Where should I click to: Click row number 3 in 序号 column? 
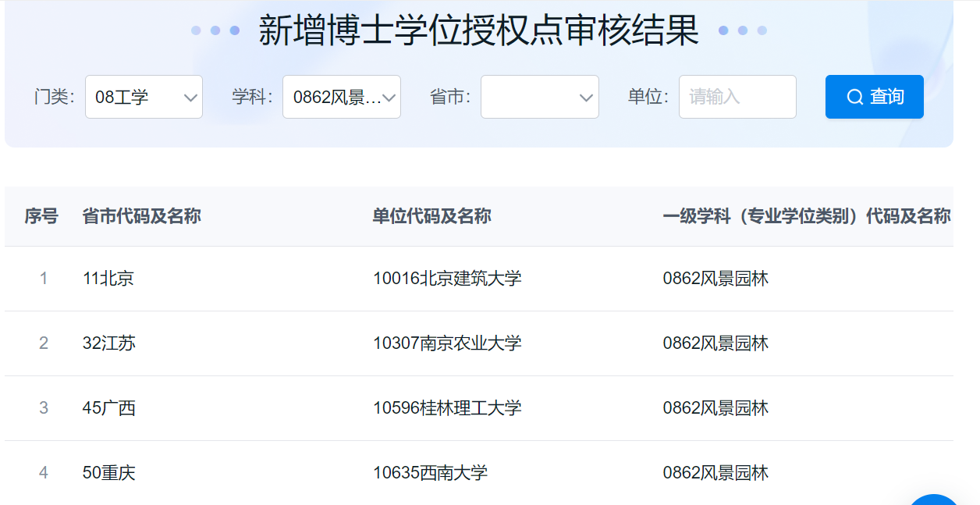point(44,407)
